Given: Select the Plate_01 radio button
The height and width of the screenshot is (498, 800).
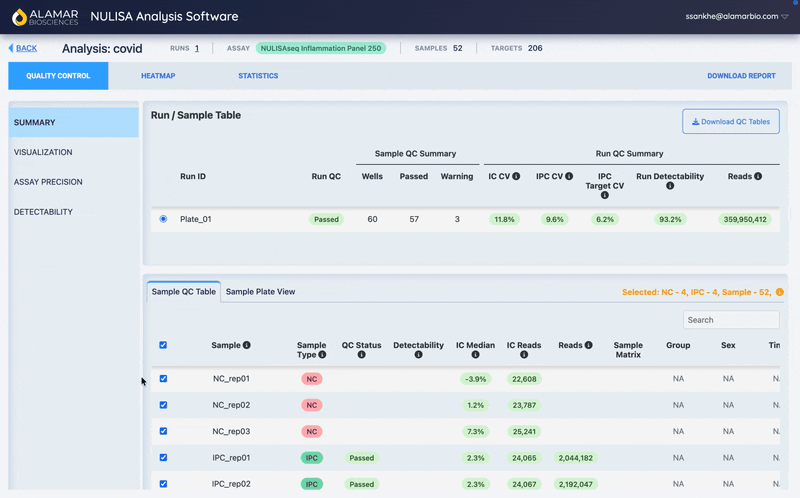Looking at the screenshot, I should click(163, 219).
